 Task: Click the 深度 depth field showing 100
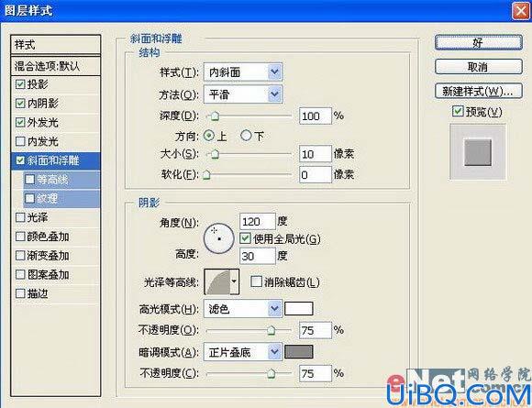click(316, 116)
